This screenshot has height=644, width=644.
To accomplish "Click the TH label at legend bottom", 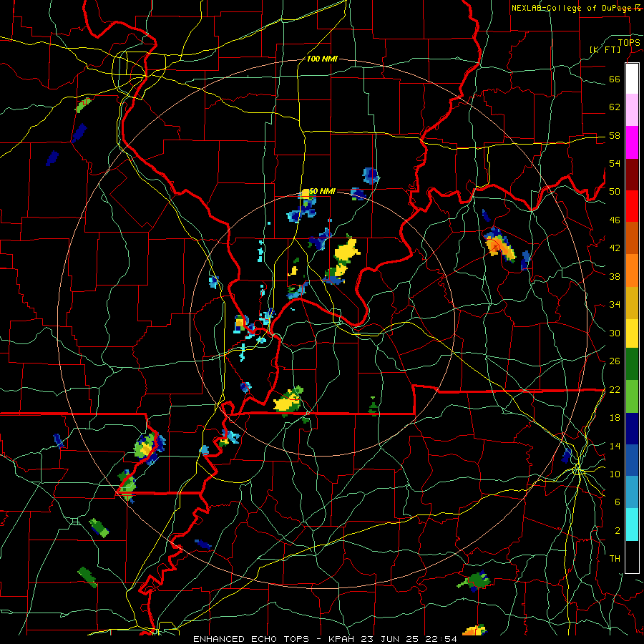I will [x=615, y=559].
